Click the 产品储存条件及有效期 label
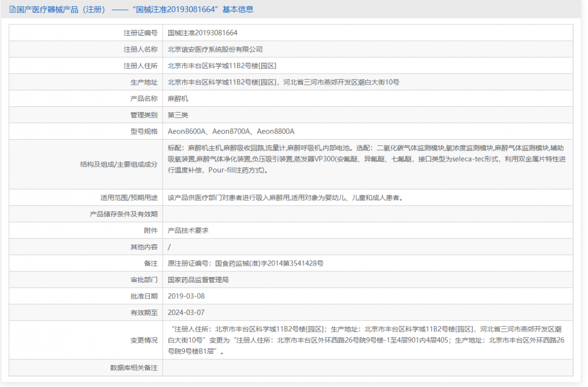 click(123, 214)
